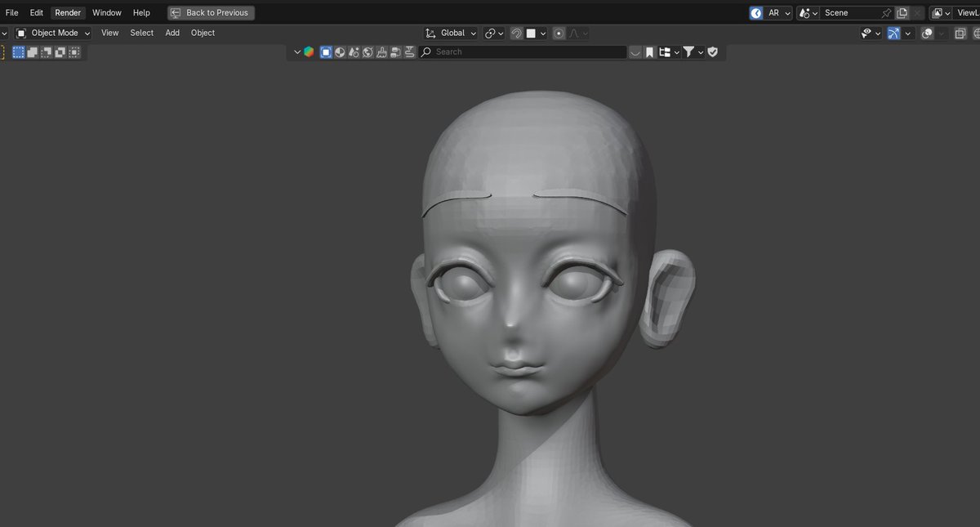Click the filter funnel icon near search bar
Screen dimensions: 980x527
point(690,51)
